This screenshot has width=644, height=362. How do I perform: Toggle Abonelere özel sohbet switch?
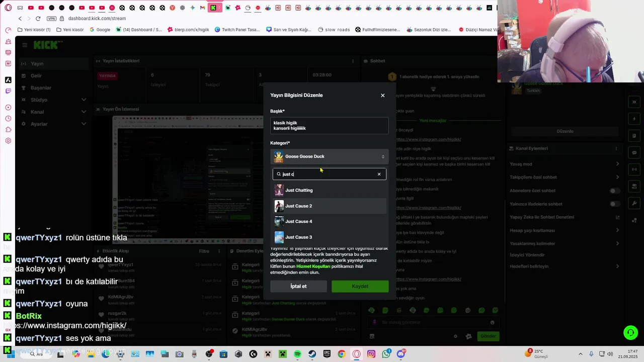pyautogui.click(x=615, y=191)
